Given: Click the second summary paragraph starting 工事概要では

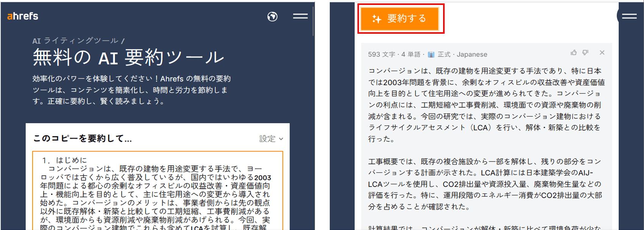Looking at the screenshot, I should coord(485,184).
